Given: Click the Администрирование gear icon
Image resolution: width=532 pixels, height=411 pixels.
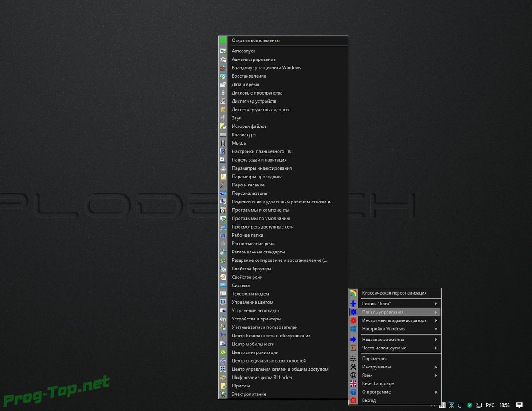Looking at the screenshot, I should point(223,59).
